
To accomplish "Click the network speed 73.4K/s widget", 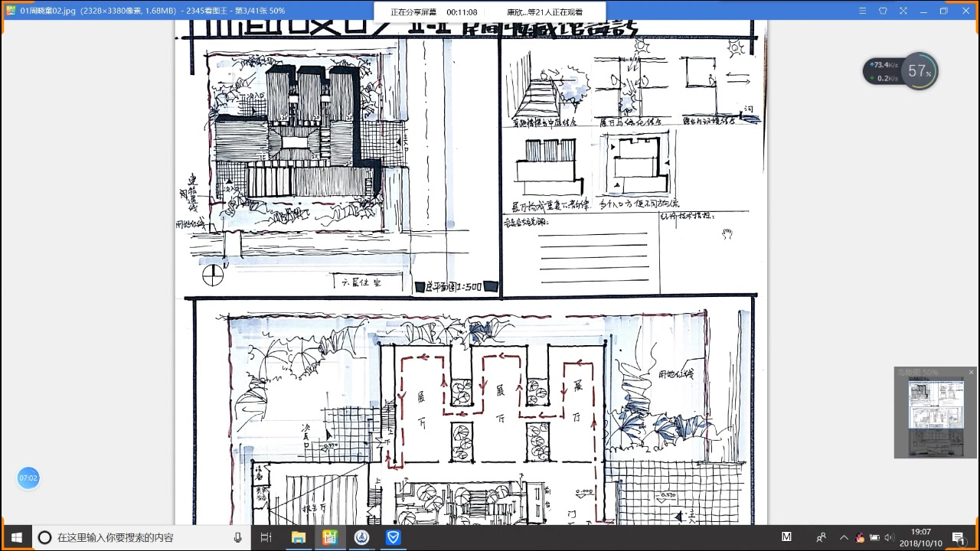I will pos(882,71).
